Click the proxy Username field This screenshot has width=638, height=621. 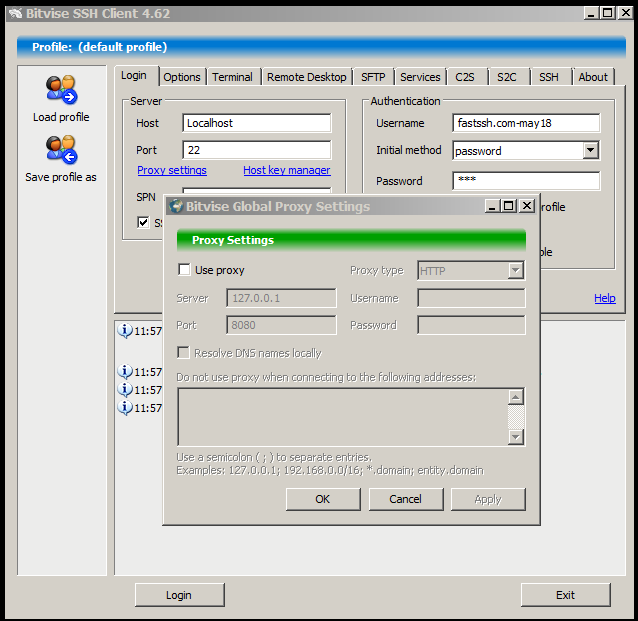(x=471, y=298)
